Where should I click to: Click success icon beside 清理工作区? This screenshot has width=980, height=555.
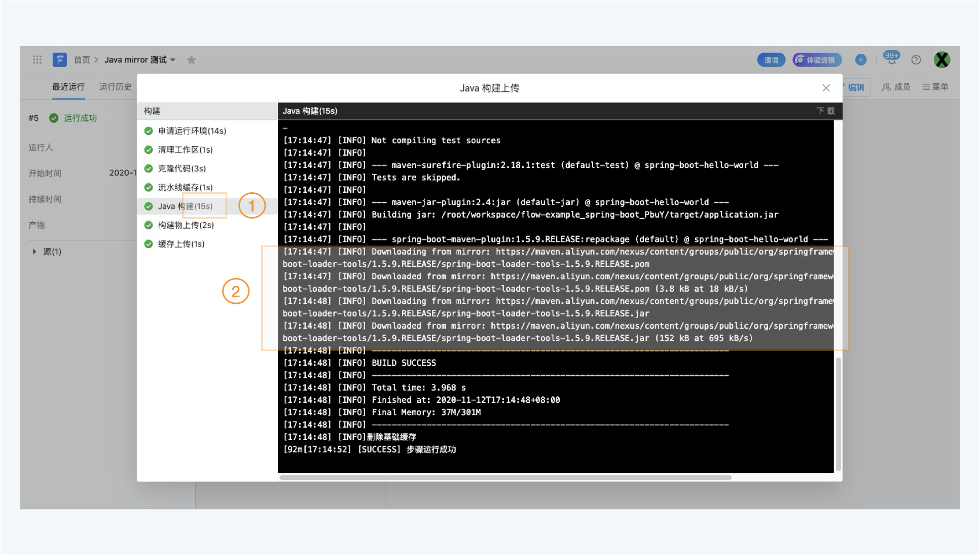pyautogui.click(x=149, y=150)
